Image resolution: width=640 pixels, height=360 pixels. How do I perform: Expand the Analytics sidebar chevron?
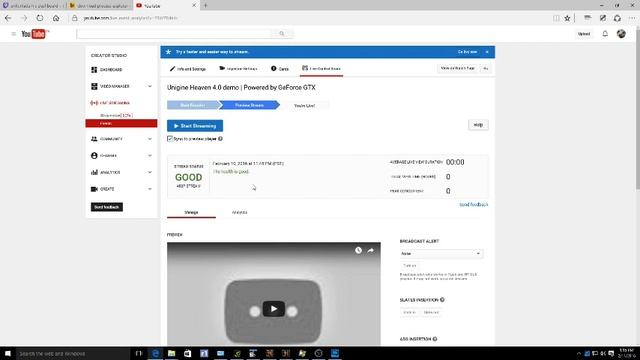point(150,173)
